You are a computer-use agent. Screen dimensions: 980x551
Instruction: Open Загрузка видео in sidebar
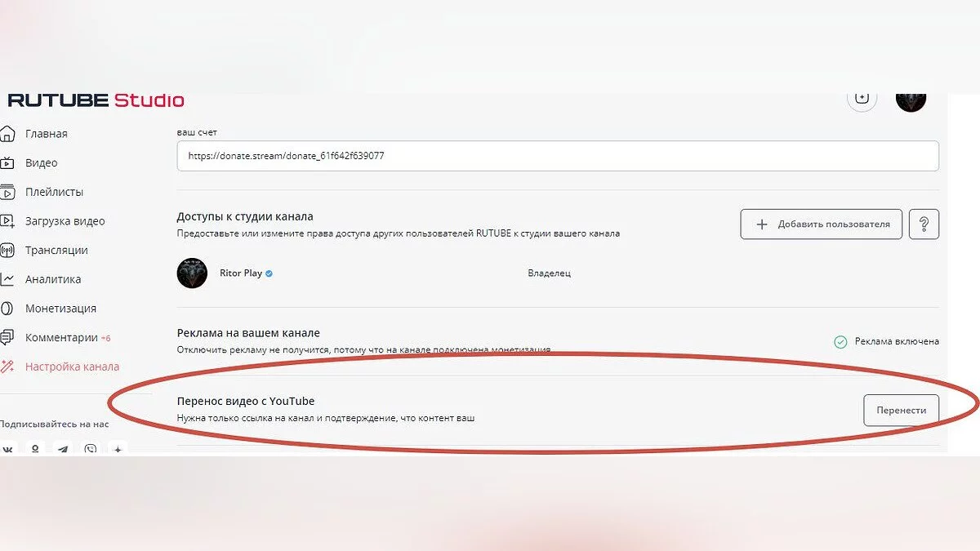coord(65,221)
